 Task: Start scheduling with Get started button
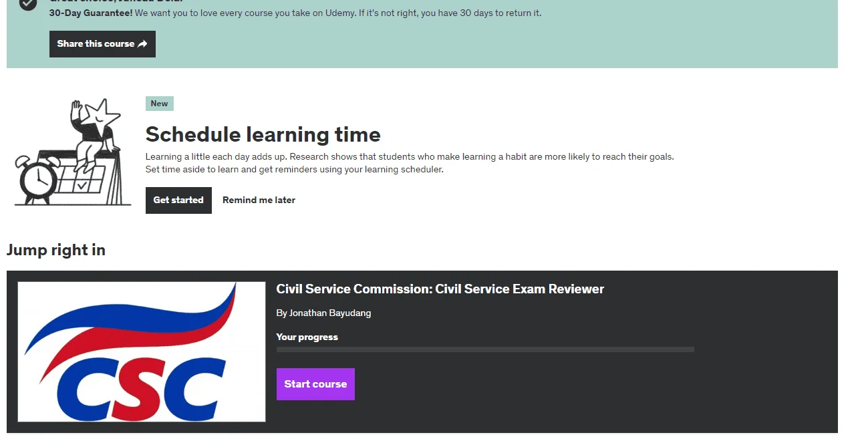[178, 200]
